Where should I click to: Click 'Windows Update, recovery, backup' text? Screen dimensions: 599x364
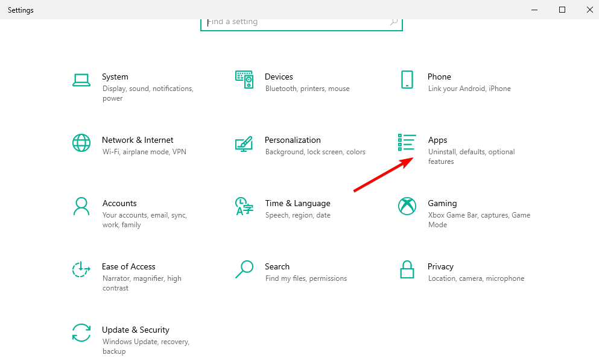click(146, 347)
